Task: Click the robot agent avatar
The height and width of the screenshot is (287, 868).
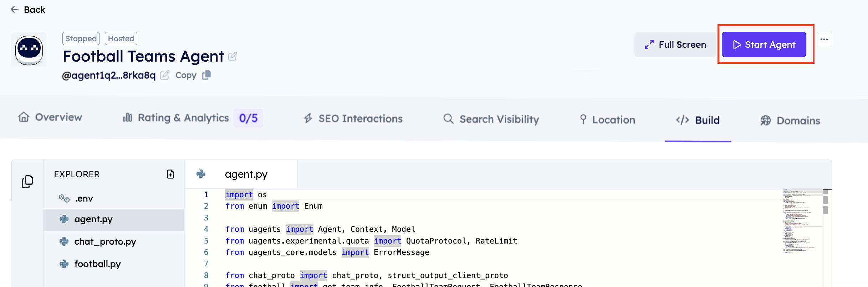Action: click(x=29, y=50)
